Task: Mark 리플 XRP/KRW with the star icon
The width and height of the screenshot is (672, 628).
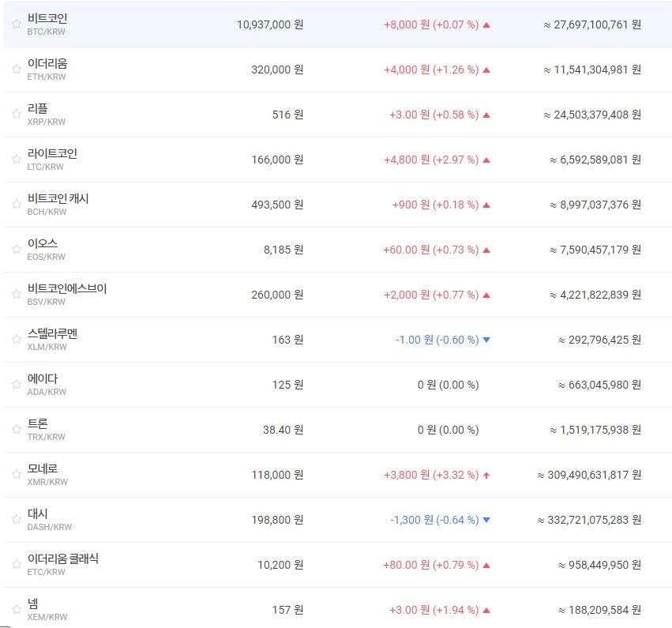Action: click(x=16, y=114)
